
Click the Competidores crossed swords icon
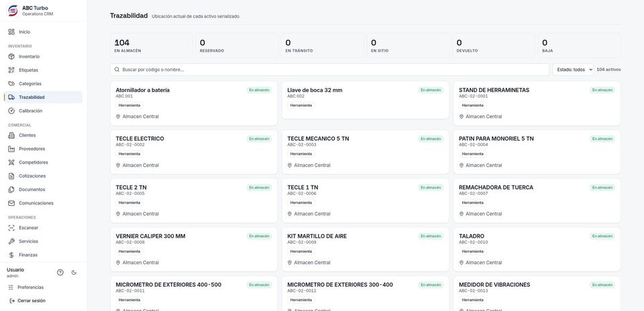(x=11, y=162)
